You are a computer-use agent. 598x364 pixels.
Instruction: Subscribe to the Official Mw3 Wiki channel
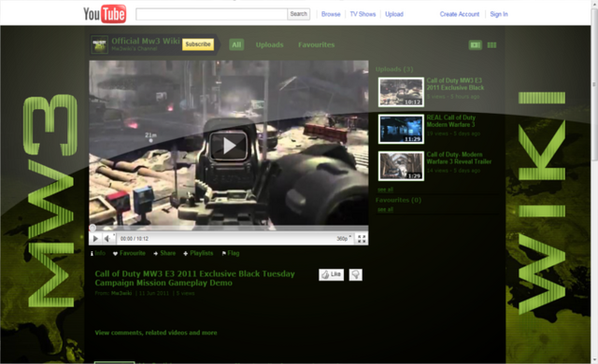tap(198, 44)
